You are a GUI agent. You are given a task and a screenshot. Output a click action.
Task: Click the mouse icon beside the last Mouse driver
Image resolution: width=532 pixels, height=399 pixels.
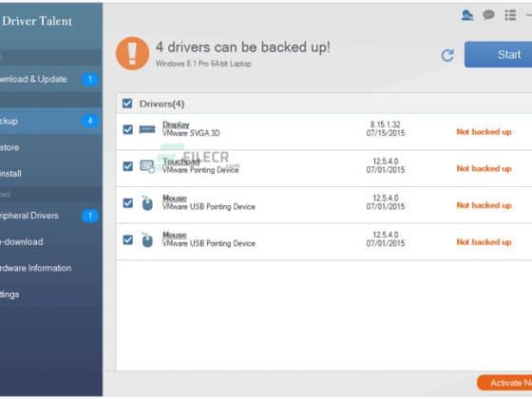click(x=147, y=239)
